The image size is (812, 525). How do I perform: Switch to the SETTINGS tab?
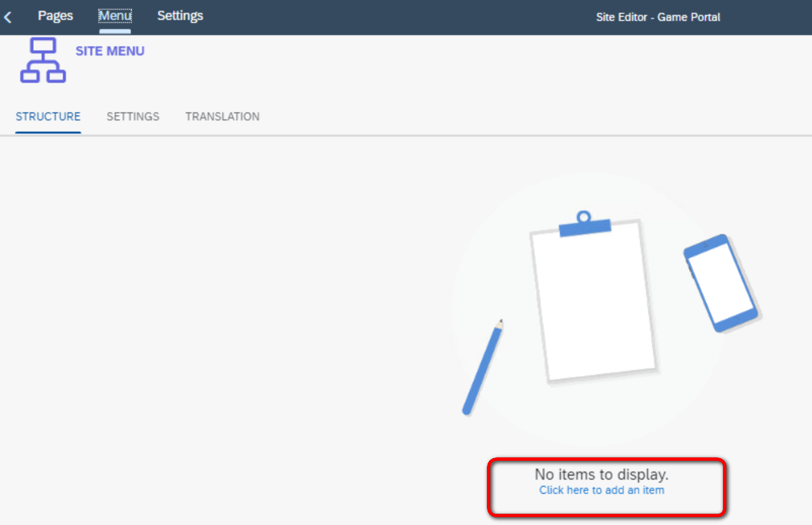coord(133,116)
